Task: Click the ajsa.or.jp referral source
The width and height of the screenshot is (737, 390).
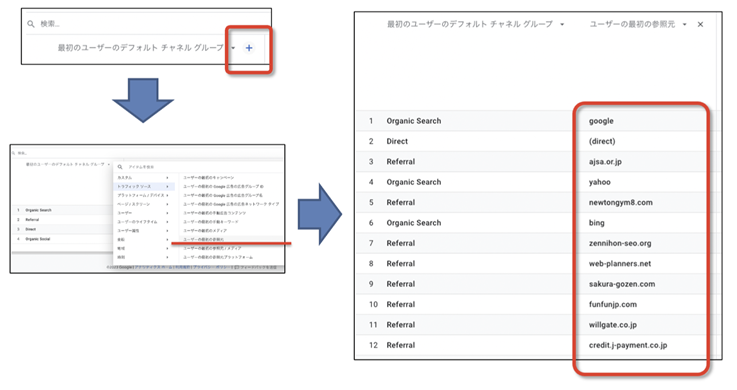Action: (x=605, y=162)
